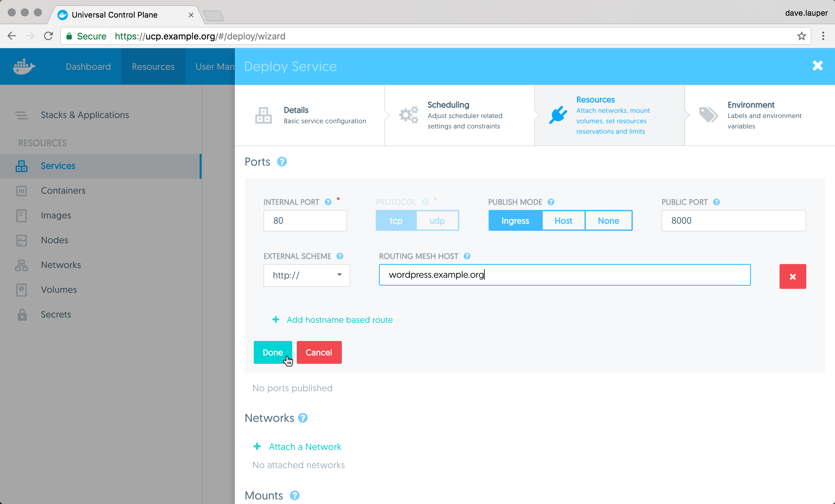Switch protocol to udp

[437, 220]
